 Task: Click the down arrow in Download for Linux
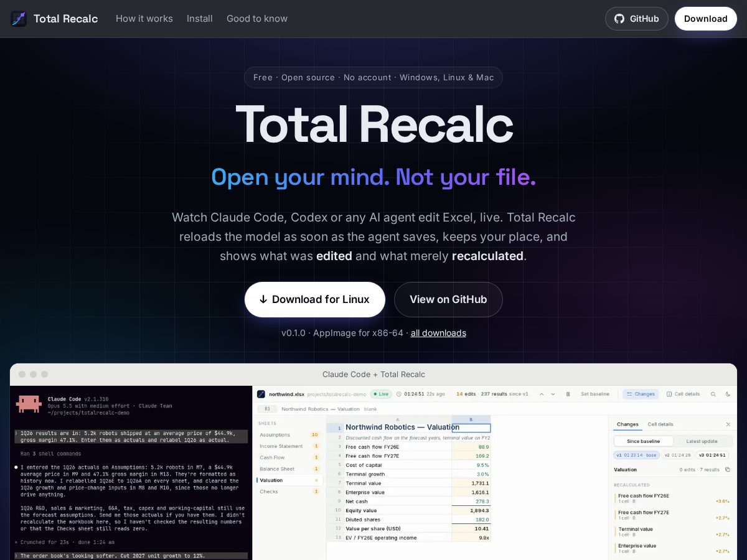coord(263,299)
